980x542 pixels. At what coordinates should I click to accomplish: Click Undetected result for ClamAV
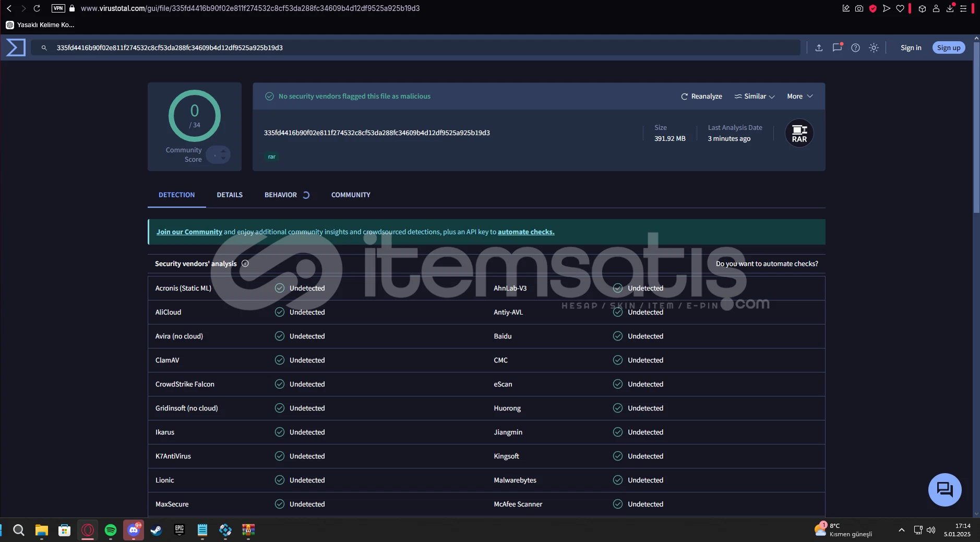point(300,360)
